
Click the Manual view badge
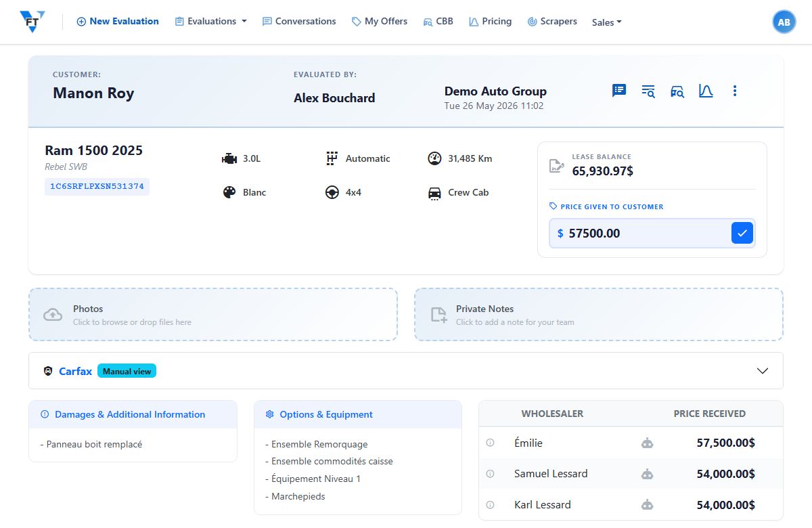coord(127,371)
